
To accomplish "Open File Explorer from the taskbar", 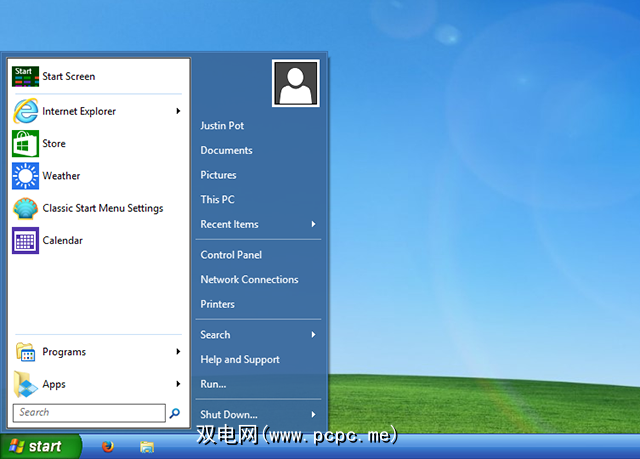I will tap(147, 447).
